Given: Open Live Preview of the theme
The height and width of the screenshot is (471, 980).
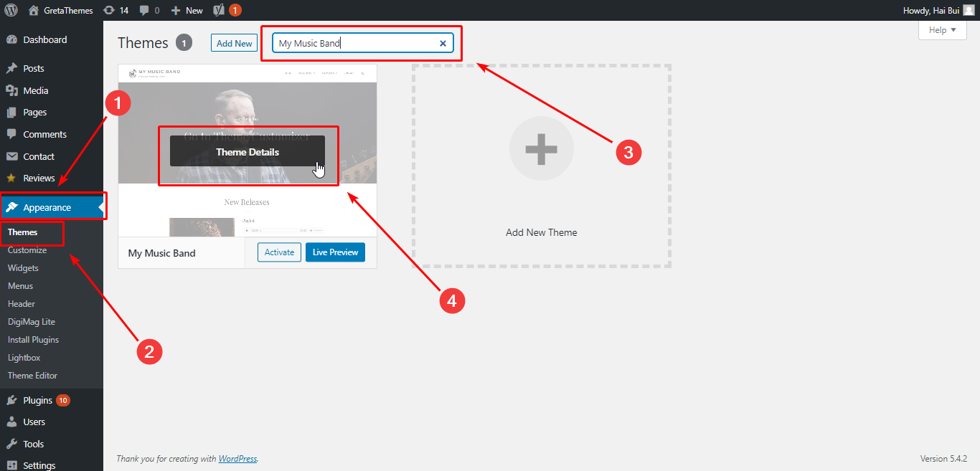Looking at the screenshot, I should tap(334, 252).
